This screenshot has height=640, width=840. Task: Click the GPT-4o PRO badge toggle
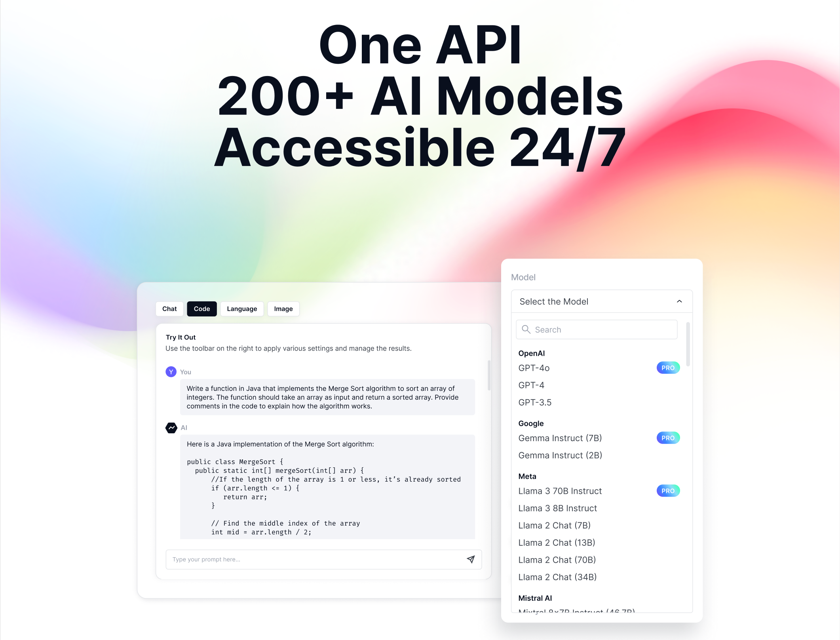668,368
